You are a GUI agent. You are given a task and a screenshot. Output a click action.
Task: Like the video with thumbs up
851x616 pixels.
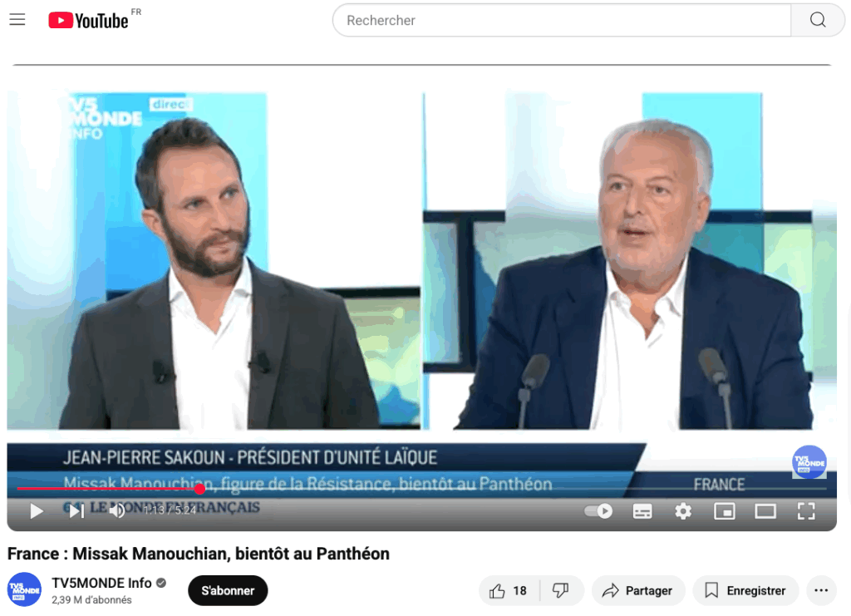point(509,590)
